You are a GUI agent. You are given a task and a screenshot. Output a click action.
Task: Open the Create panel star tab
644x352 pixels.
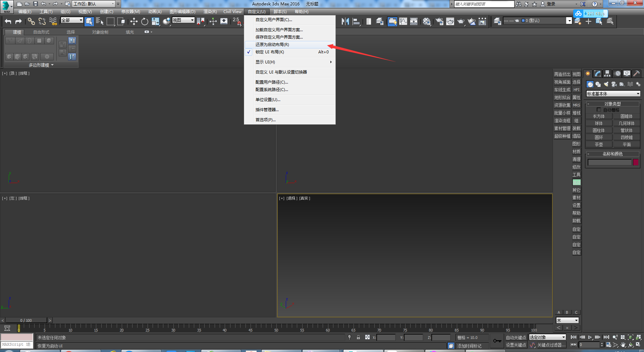point(588,74)
